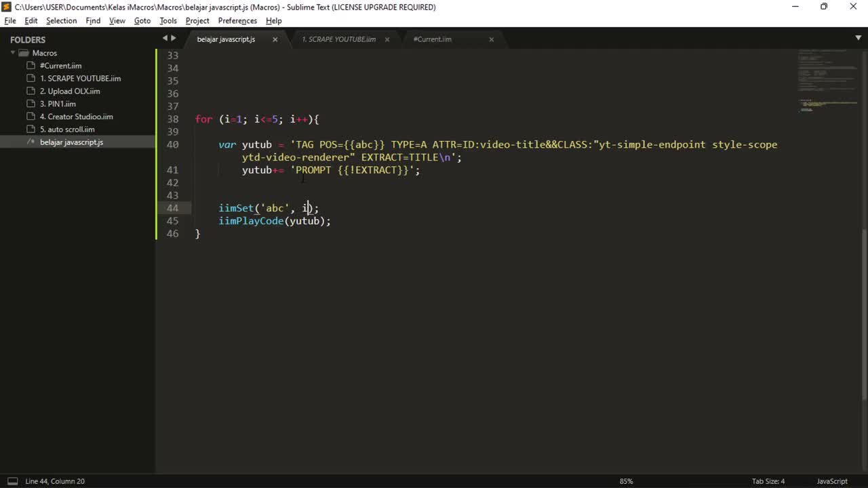Open the Edit menu
This screenshot has width=868, height=488.
tap(31, 21)
